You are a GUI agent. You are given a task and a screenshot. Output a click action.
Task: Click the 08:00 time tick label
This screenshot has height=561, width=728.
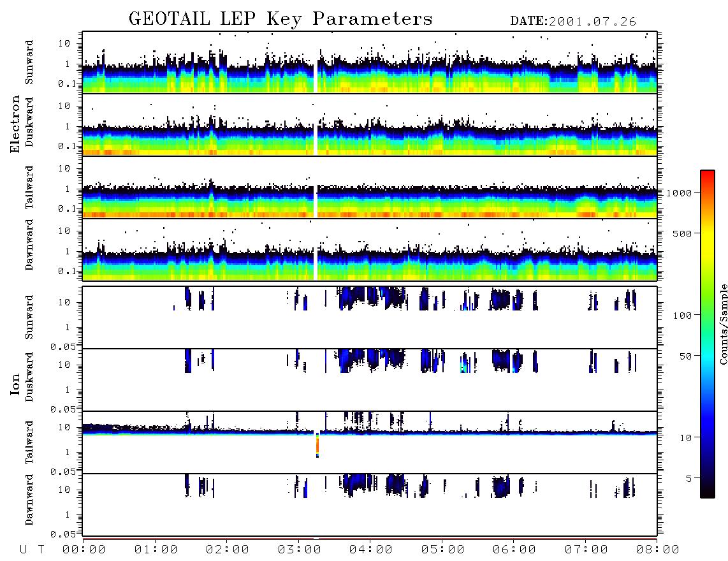658,550
